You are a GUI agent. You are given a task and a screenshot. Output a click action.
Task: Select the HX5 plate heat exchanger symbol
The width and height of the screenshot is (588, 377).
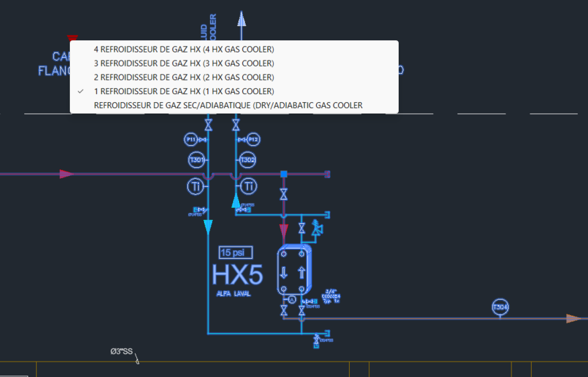[295, 270]
